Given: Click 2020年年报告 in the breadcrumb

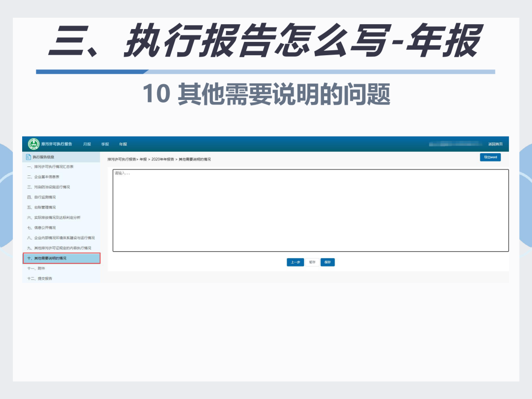Looking at the screenshot, I should (x=163, y=159).
